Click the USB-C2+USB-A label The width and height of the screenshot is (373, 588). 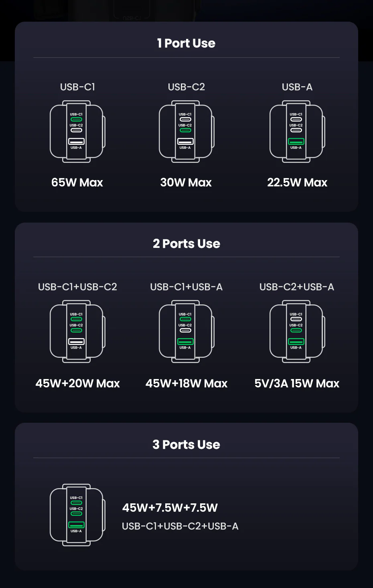(x=297, y=287)
